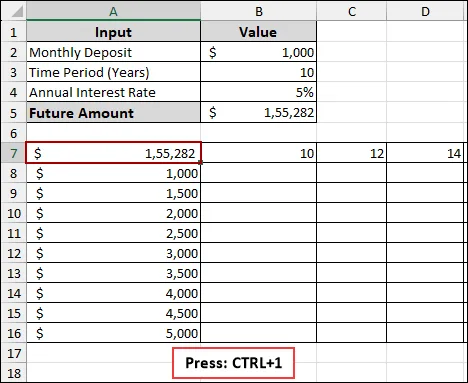
Task: Select the 'Future Amount' label cell
Action: click(x=113, y=113)
